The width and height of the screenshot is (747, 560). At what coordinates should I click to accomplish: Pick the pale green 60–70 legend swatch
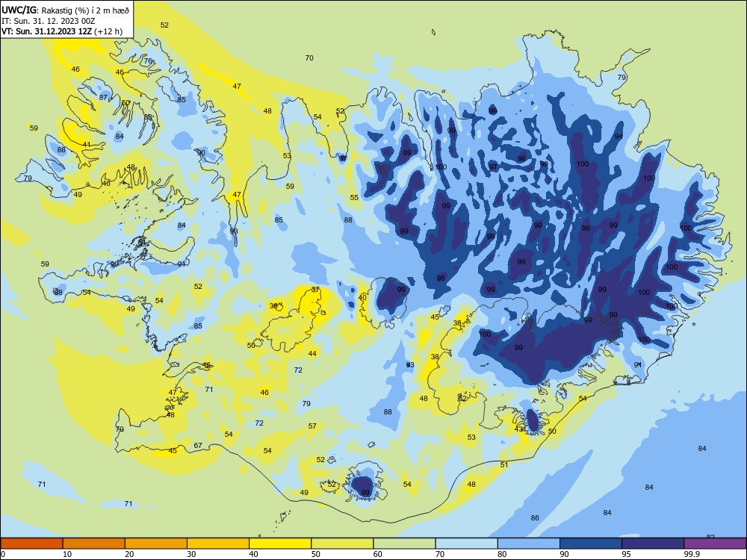[404, 544]
